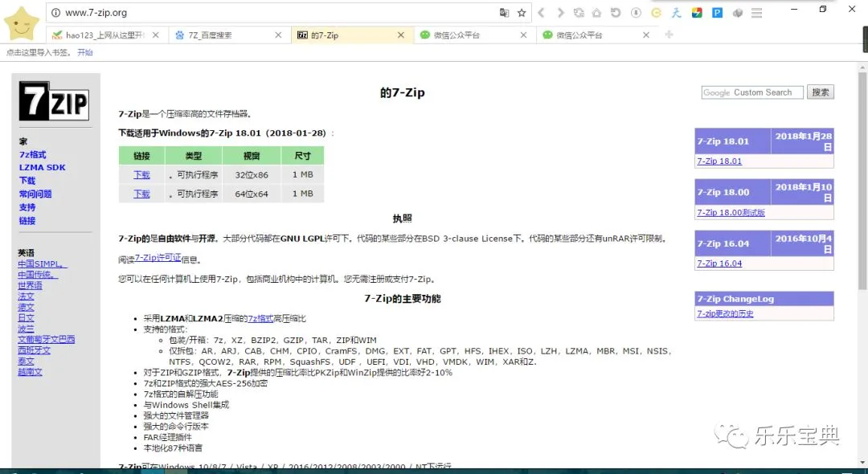This screenshot has width=868, height=474.
Task: Click the colorful square extension icon
Action: pos(697,13)
